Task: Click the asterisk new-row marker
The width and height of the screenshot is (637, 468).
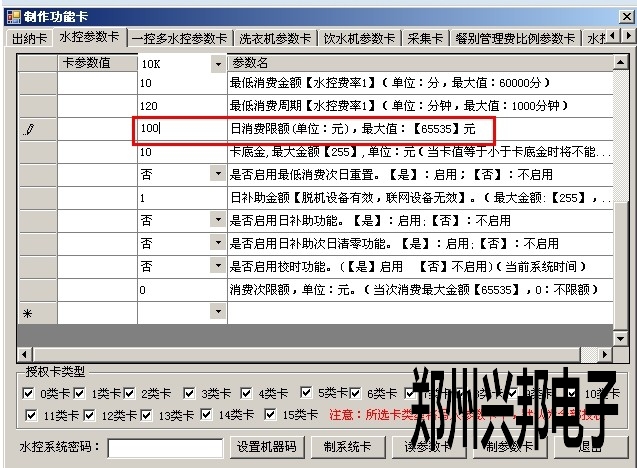Action: (x=29, y=313)
